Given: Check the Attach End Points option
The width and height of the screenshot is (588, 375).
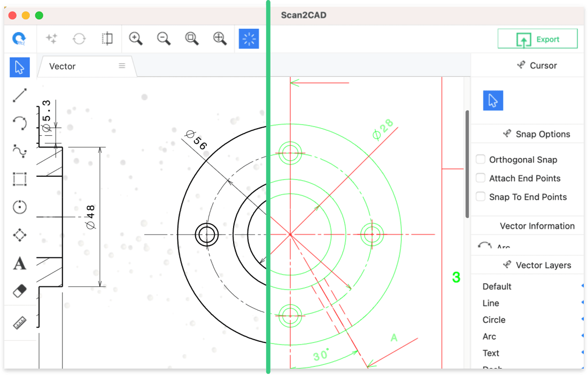Looking at the screenshot, I should [x=480, y=178].
